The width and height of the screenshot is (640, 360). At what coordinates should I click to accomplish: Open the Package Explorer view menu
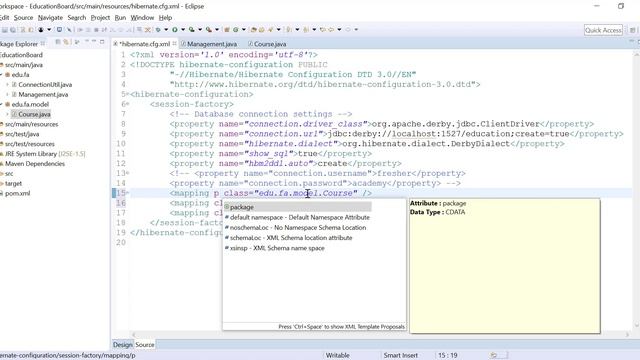tap(86, 42)
